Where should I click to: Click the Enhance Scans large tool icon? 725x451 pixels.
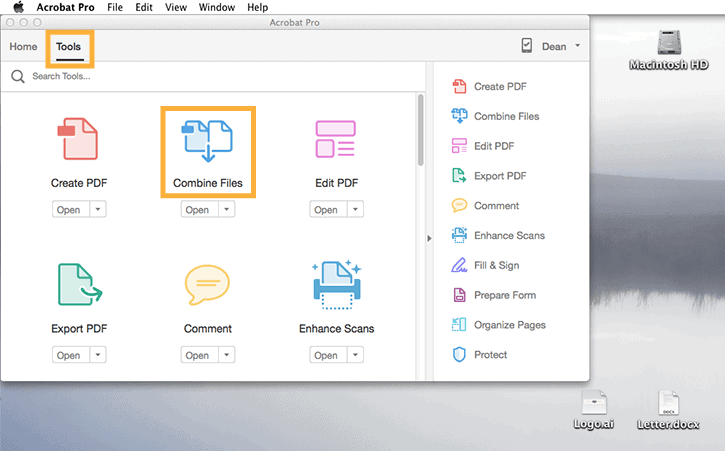[x=337, y=284]
